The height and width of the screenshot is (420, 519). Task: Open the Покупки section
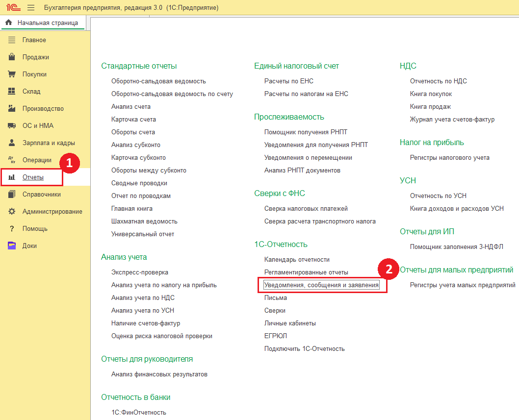34,74
